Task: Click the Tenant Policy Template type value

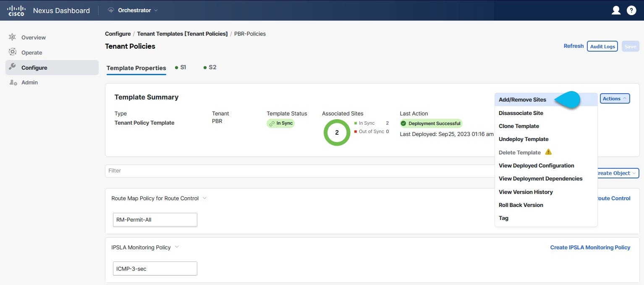Action: (x=144, y=123)
